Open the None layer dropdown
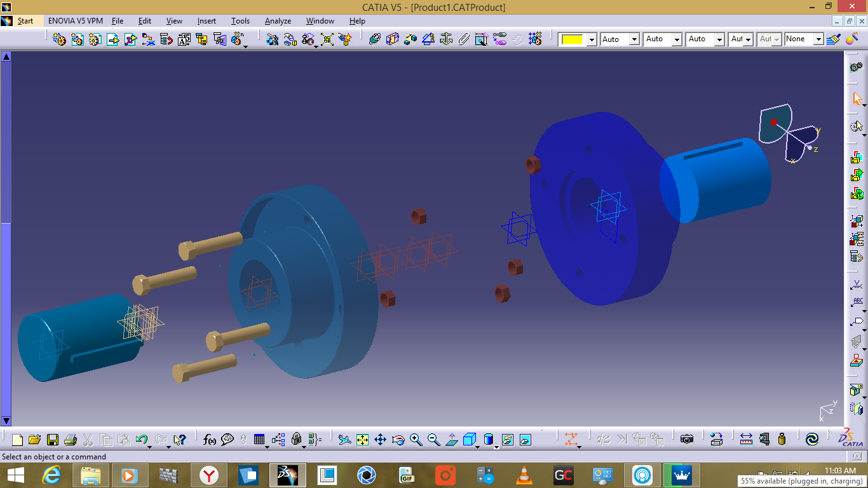Image resolution: width=868 pixels, height=488 pixels. coord(818,39)
